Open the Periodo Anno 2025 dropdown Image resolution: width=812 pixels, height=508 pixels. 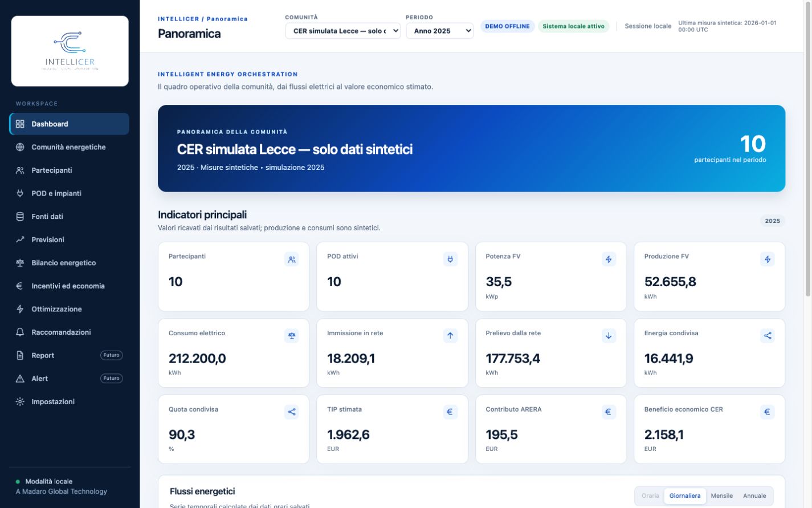tap(440, 31)
